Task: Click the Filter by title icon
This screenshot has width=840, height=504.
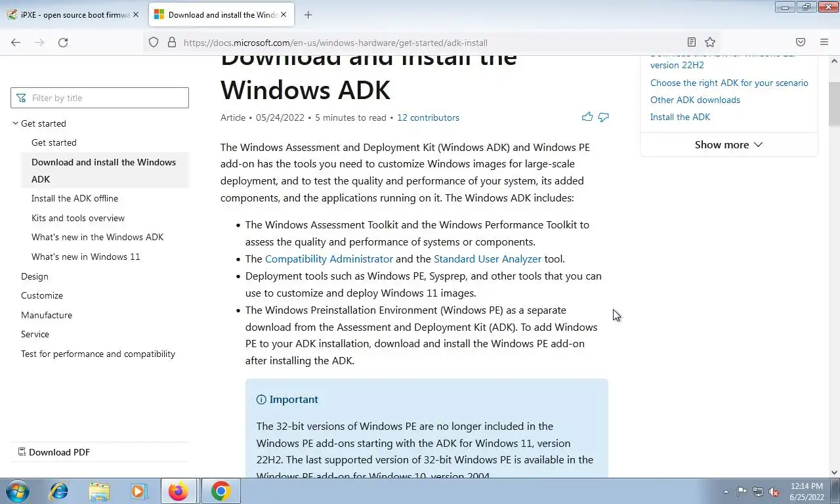Action: point(21,98)
